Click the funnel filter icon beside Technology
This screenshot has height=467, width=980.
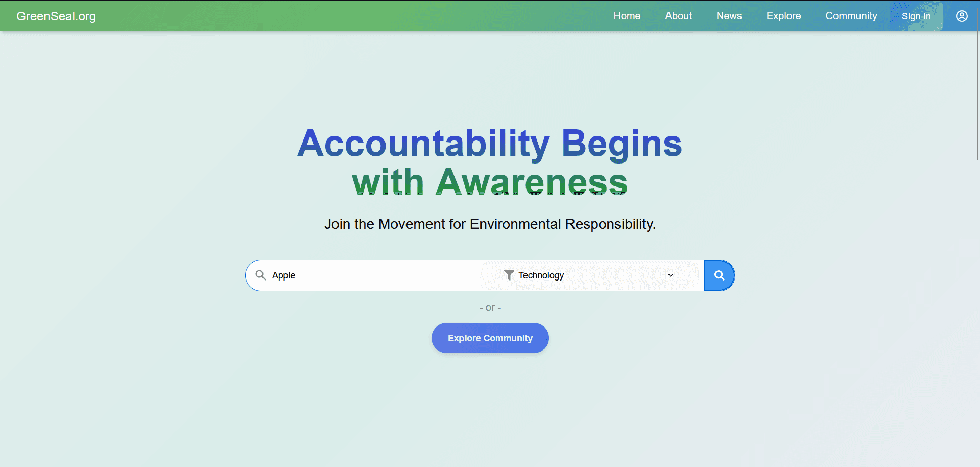click(509, 275)
